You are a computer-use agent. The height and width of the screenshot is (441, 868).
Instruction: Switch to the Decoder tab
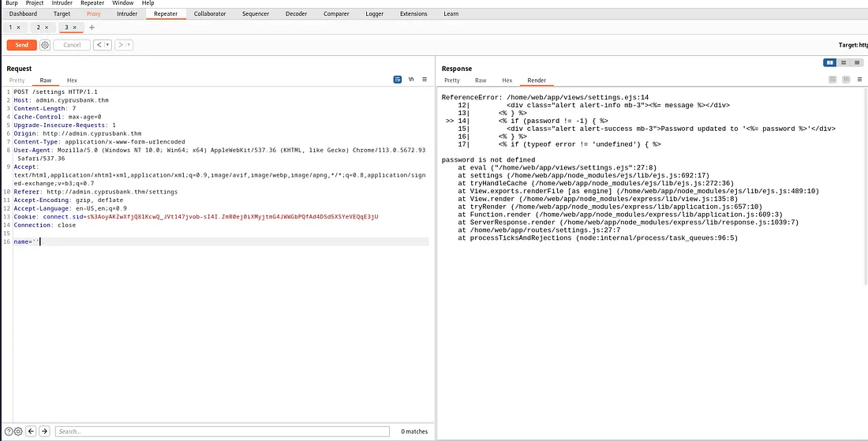(296, 14)
